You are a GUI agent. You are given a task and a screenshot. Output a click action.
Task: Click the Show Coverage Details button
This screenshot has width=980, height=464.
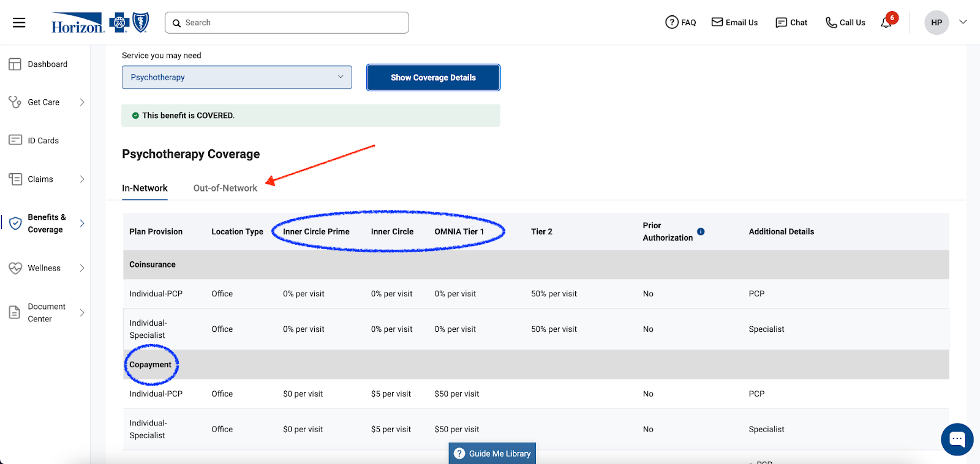pos(433,78)
